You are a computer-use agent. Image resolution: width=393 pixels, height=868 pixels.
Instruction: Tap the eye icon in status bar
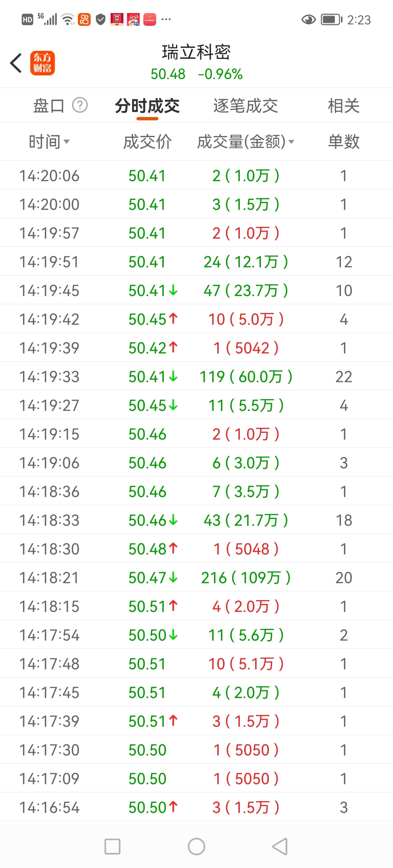click(308, 20)
